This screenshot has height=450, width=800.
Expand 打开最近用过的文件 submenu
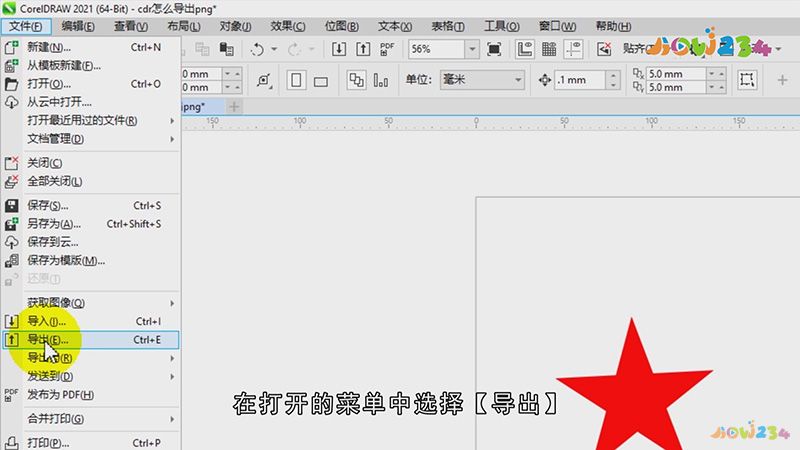coord(91,120)
